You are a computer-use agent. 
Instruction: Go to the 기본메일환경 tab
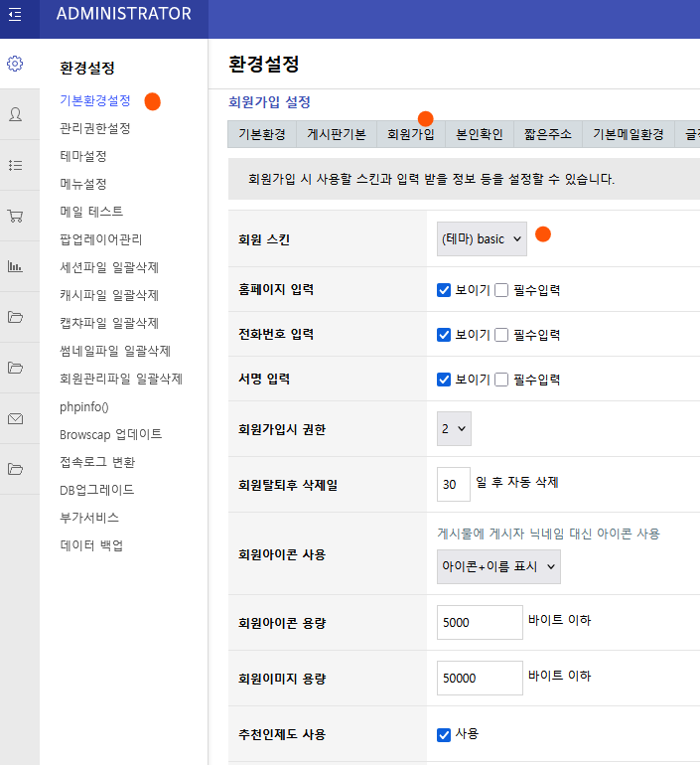click(x=628, y=134)
